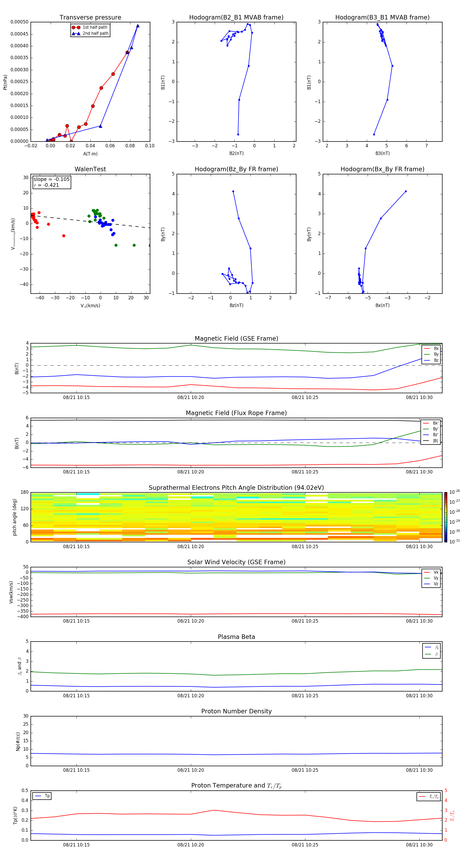Click the β_p legend entry in Plasma Beta panel

[431, 647]
